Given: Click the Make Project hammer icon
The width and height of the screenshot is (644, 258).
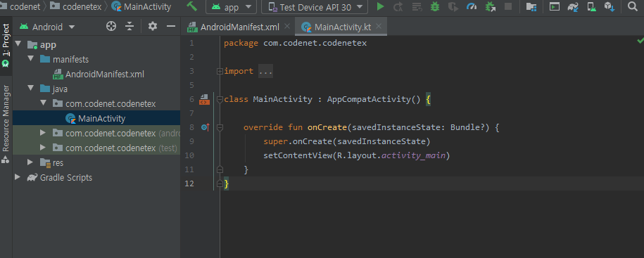Looking at the screenshot, I should (192, 6).
